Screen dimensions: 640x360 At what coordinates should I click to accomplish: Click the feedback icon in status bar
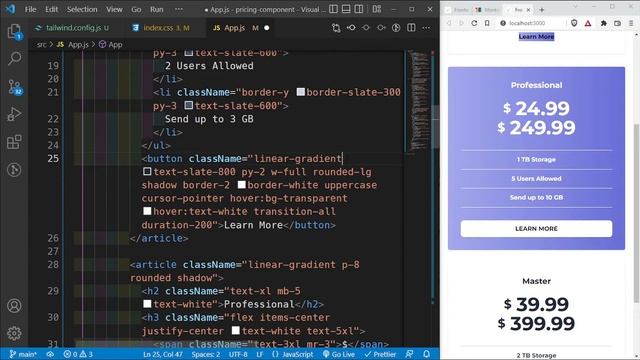(x=409, y=354)
